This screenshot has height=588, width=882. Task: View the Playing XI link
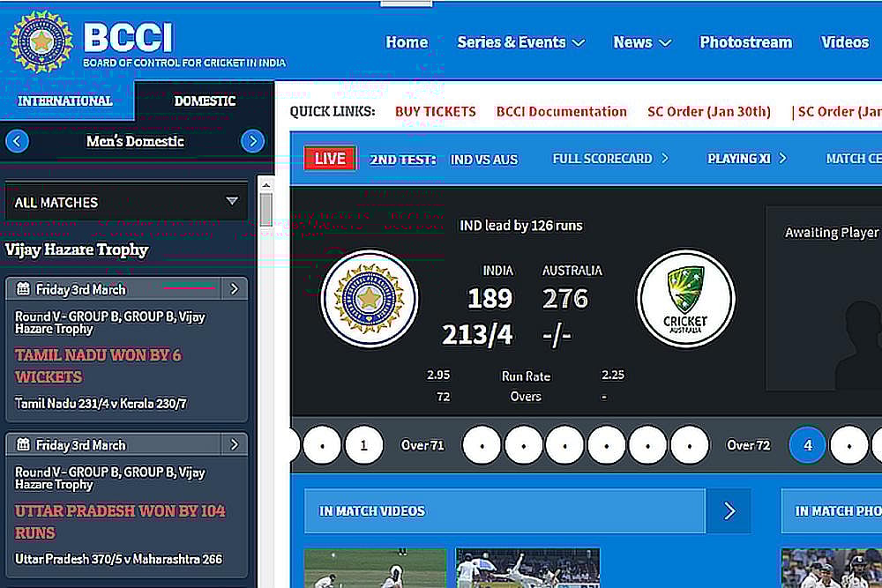coord(746,159)
